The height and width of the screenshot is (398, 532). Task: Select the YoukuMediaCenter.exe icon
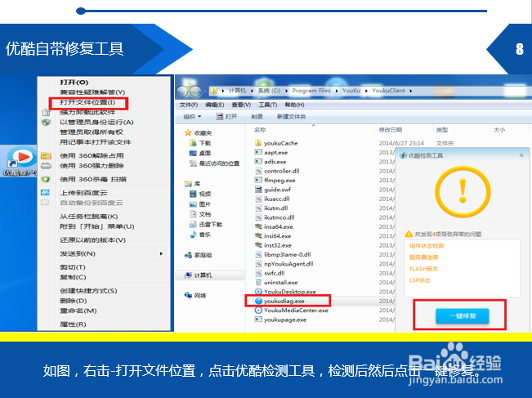pyautogui.click(x=258, y=310)
